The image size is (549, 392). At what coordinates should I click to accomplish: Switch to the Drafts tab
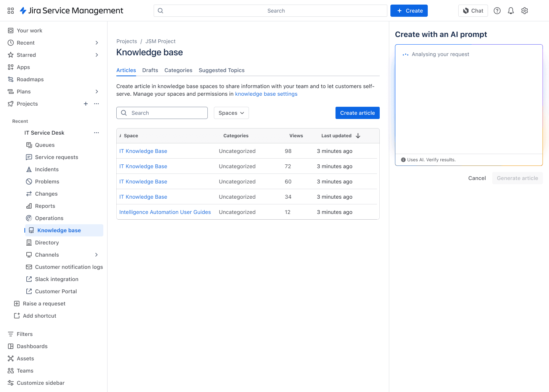pos(150,70)
